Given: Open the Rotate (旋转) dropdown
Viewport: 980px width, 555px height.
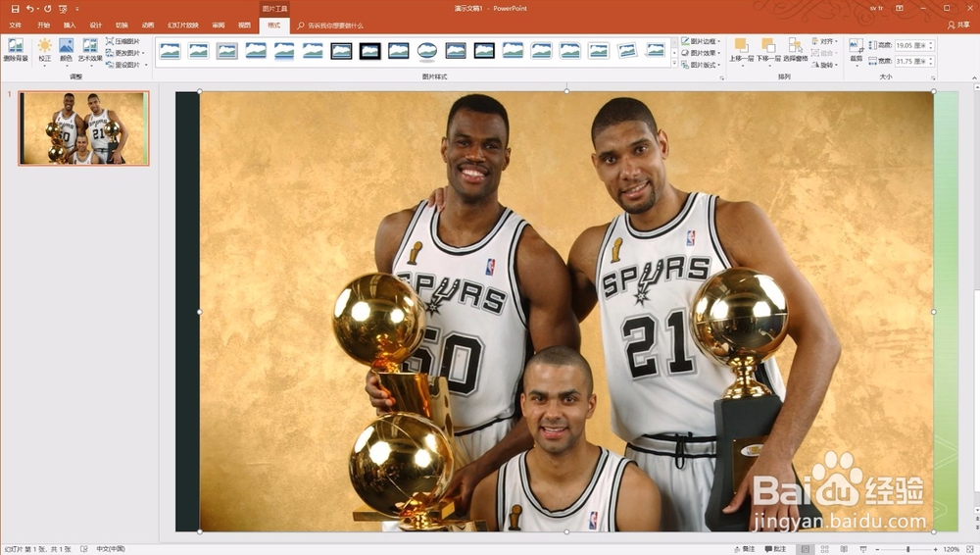Looking at the screenshot, I should (824, 65).
